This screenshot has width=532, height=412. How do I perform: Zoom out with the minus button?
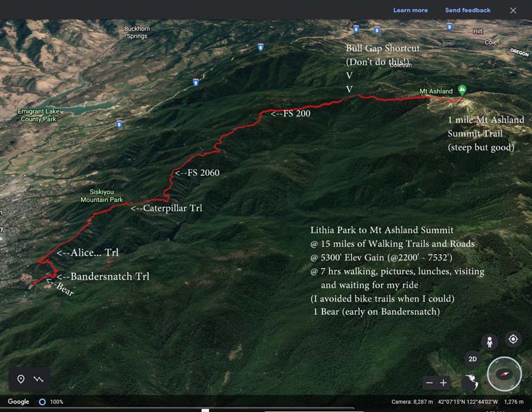pyautogui.click(x=430, y=383)
